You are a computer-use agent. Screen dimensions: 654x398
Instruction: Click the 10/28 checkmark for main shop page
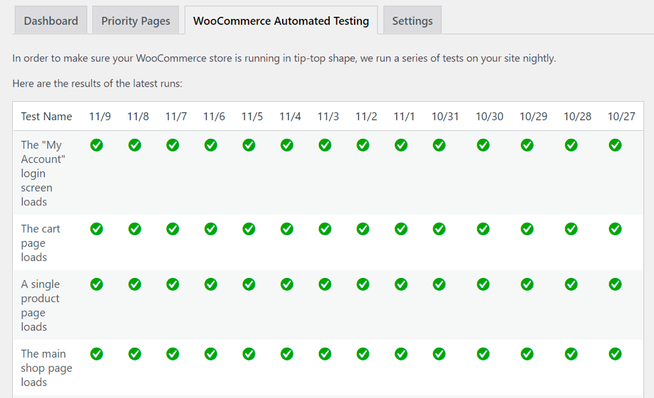tap(571, 354)
